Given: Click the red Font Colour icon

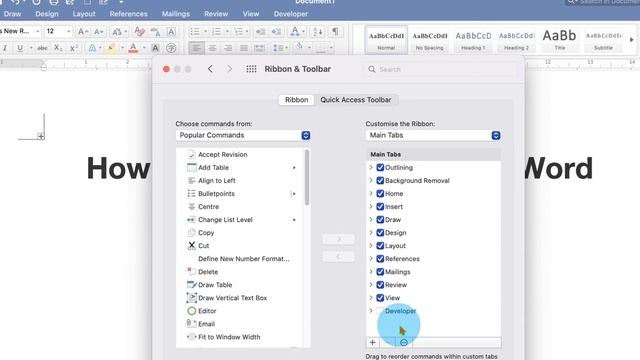Looking at the screenshot, I should 133,48.
